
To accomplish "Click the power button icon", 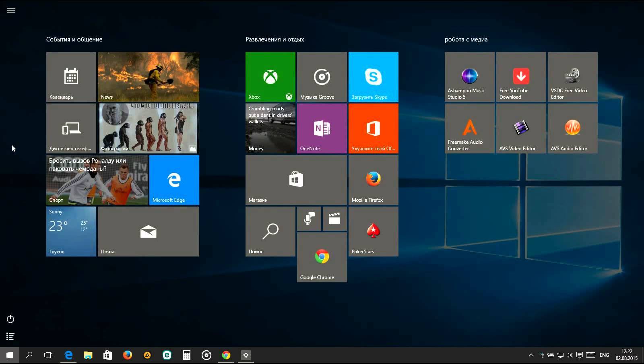I will (10, 319).
